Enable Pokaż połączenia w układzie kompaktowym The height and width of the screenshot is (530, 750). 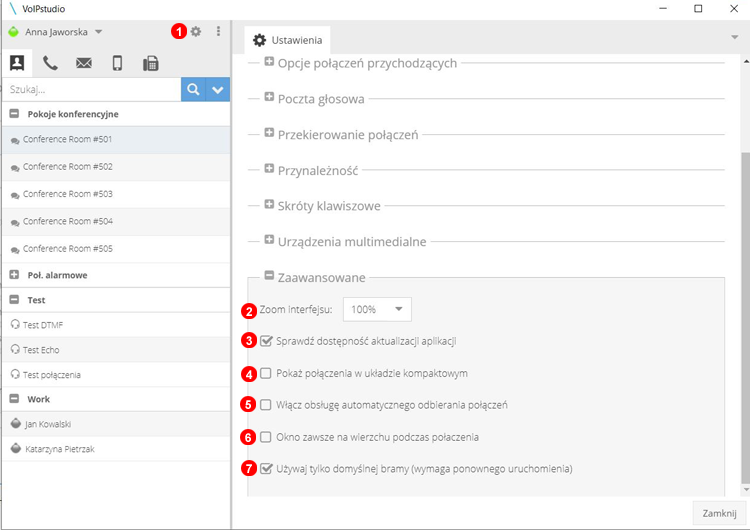click(x=266, y=373)
